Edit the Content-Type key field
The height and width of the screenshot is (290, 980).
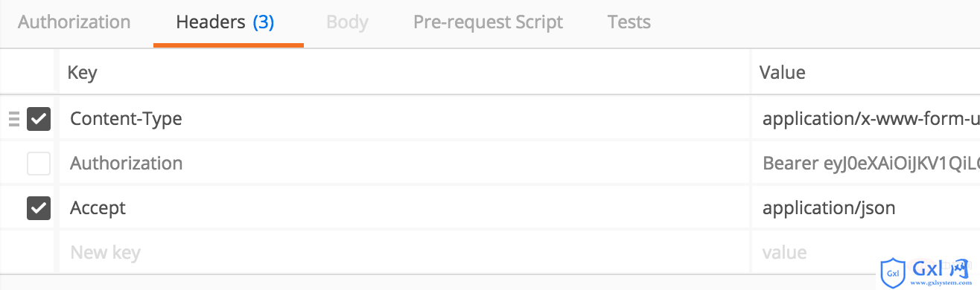(x=404, y=118)
